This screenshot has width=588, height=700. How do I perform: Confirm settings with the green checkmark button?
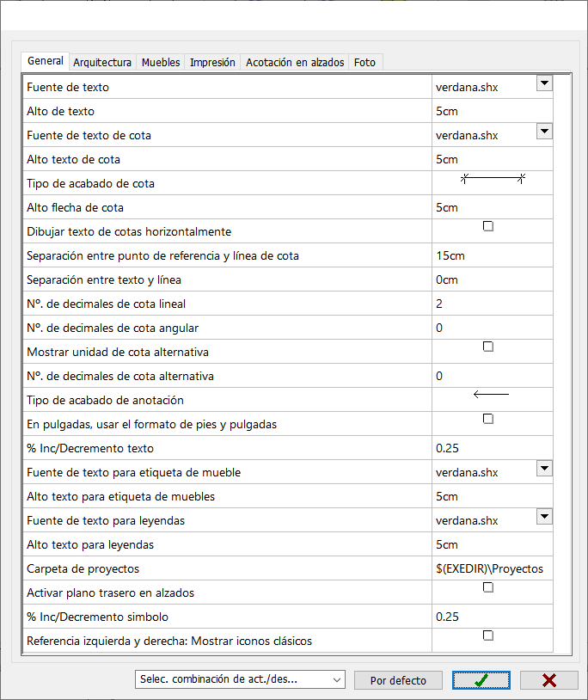tap(481, 680)
